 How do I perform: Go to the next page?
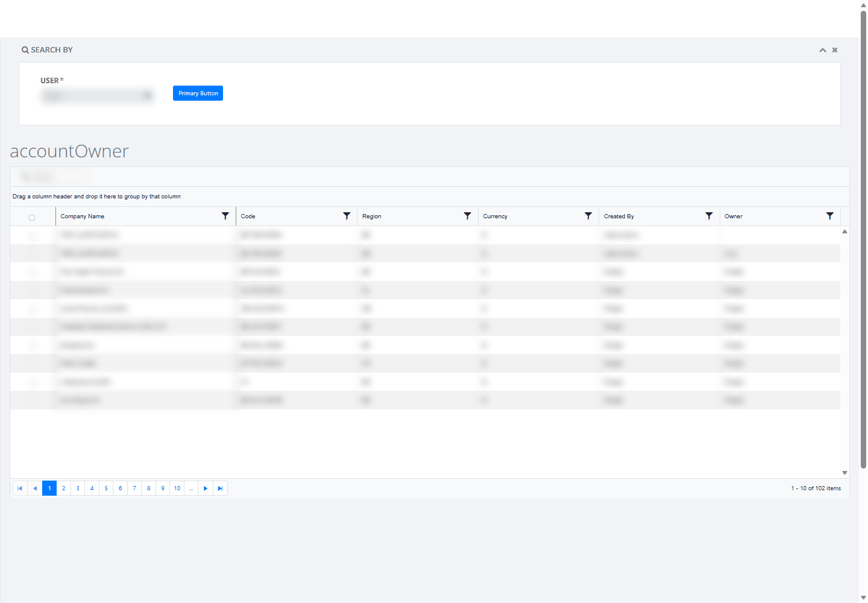coord(206,488)
